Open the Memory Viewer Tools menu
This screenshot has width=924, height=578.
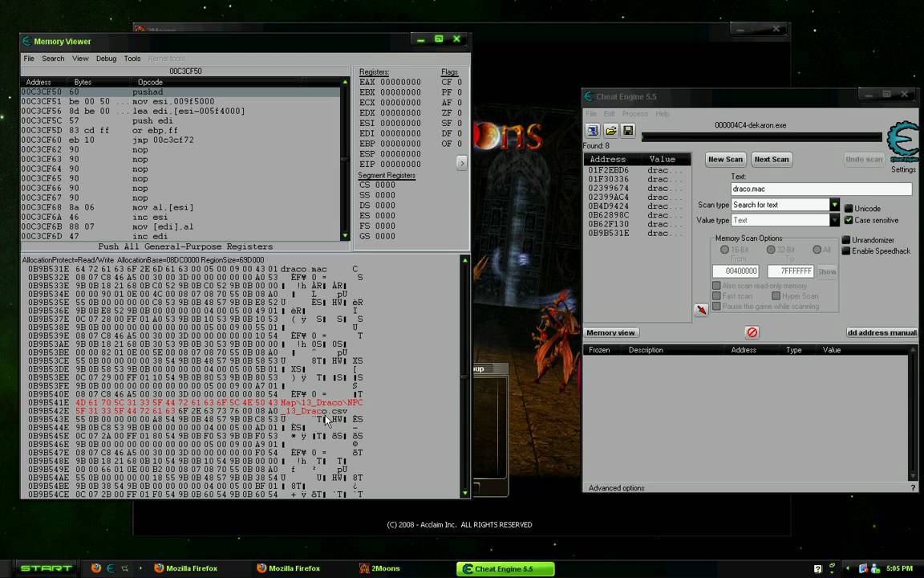pos(132,59)
